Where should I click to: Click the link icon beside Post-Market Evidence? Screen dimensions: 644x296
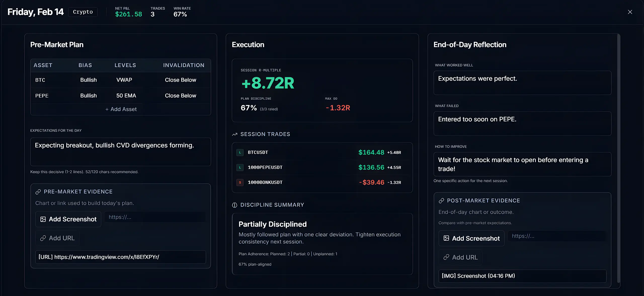point(441,201)
